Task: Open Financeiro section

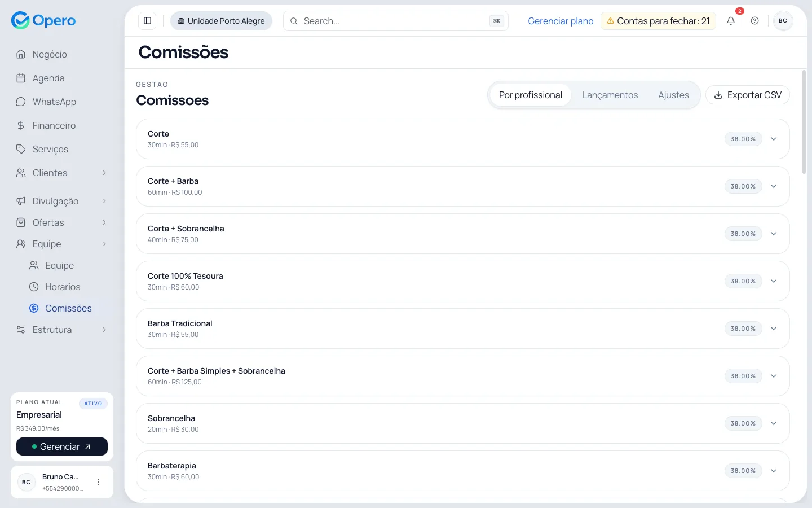Action: 62,125
